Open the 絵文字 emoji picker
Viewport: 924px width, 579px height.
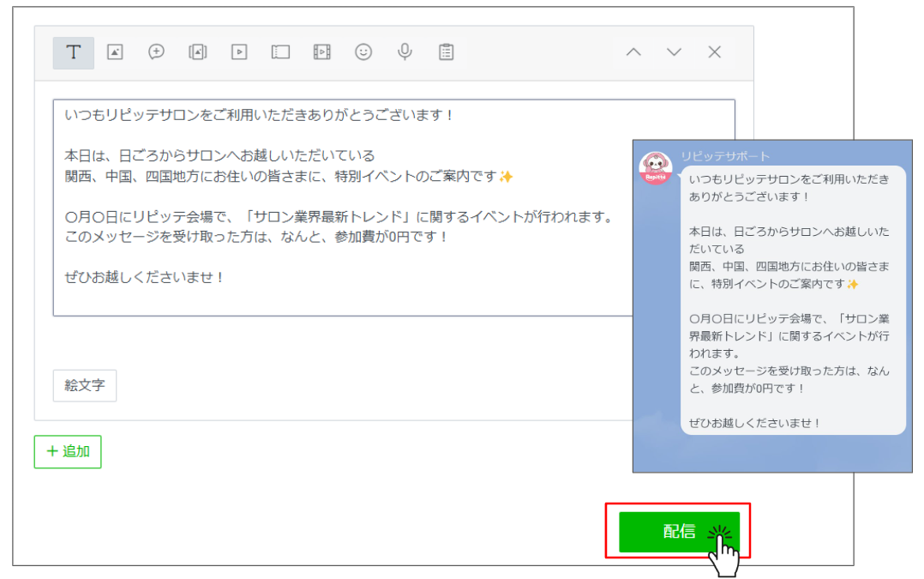coord(85,386)
